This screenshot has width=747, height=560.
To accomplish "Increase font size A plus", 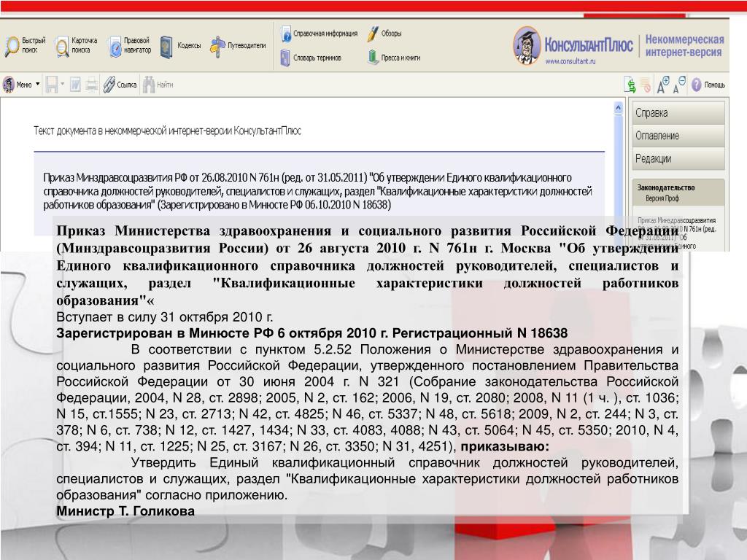I will [x=662, y=85].
